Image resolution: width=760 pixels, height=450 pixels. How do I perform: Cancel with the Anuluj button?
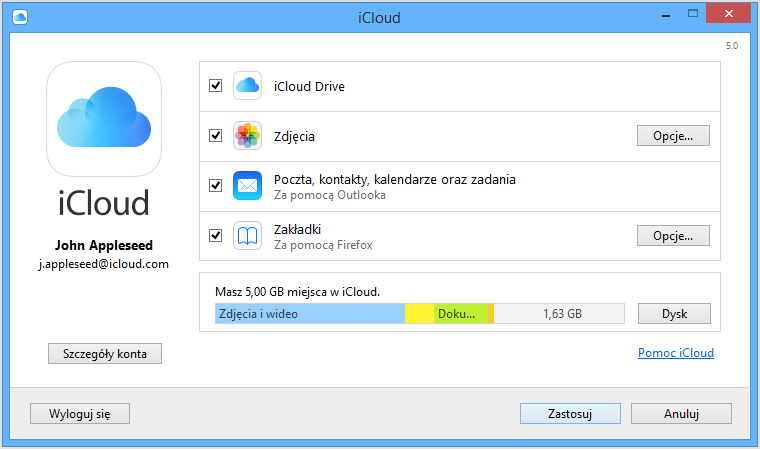point(681,414)
